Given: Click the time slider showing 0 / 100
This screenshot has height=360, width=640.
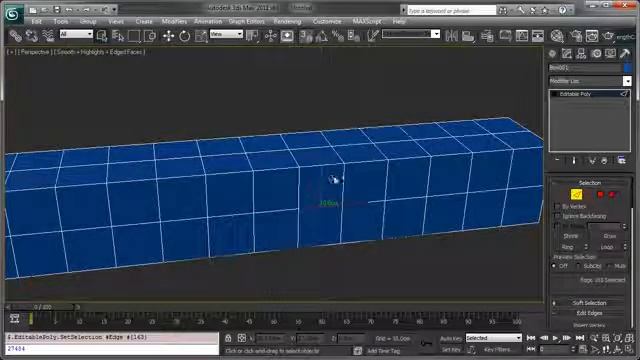Looking at the screenshot, I should pyautogui.click(x=43, y=307).
